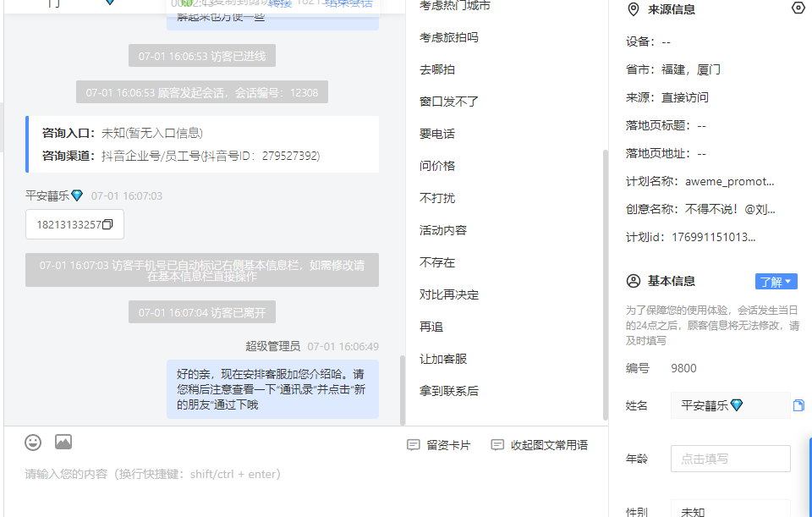
Task: Click the 访客已离开 system notice
Action: pos(202,312)
